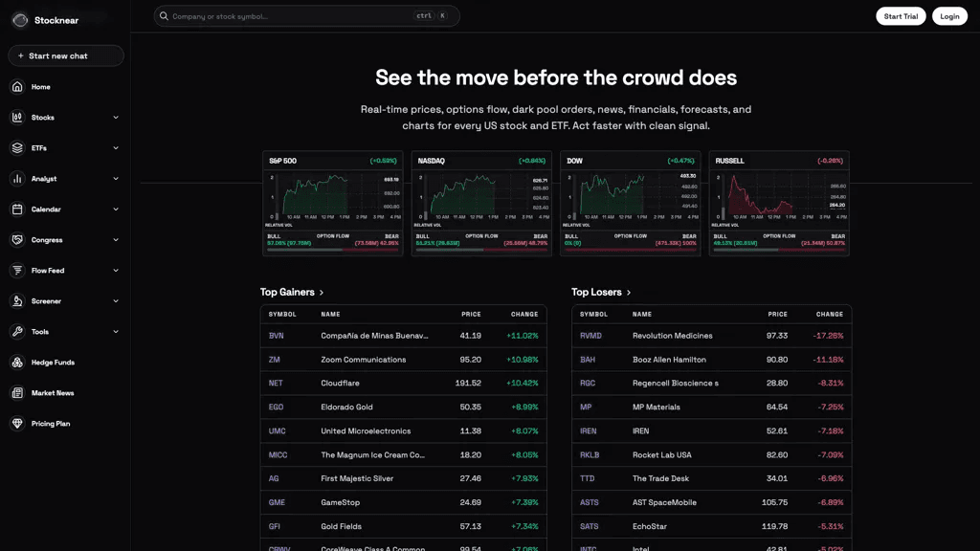Screen dimensions: 980x551
Task: Click the Start Trial button
Action: (x=901, y=16)
